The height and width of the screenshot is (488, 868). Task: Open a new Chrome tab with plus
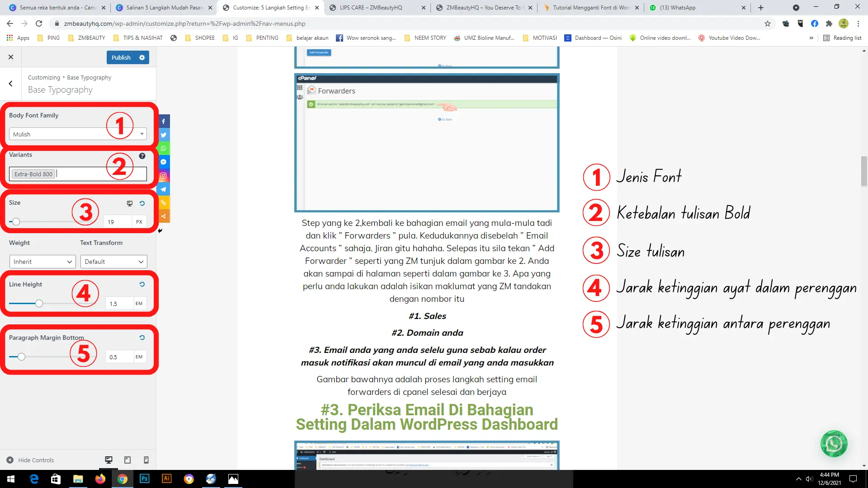(x=761, y=8)
